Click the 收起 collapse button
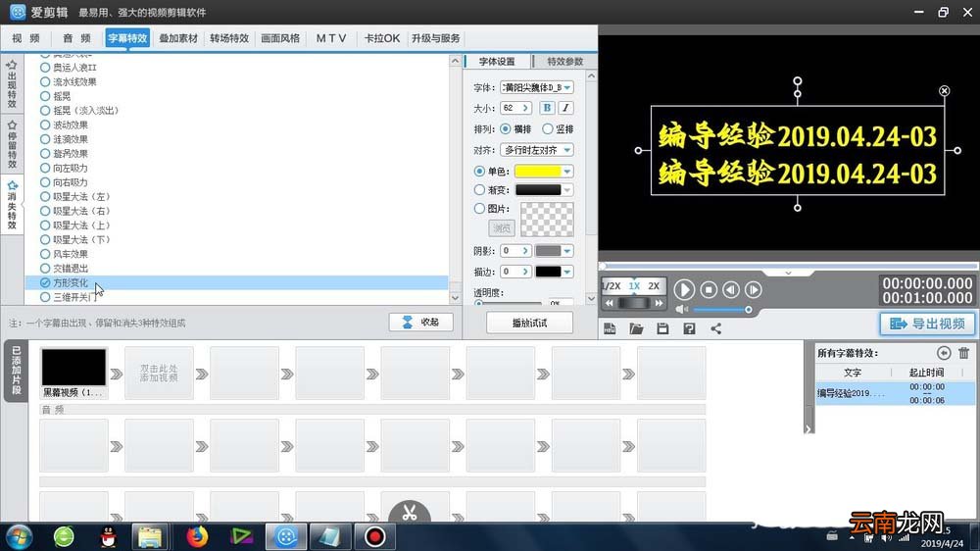The image size is (980, 551). coord(420,323)
